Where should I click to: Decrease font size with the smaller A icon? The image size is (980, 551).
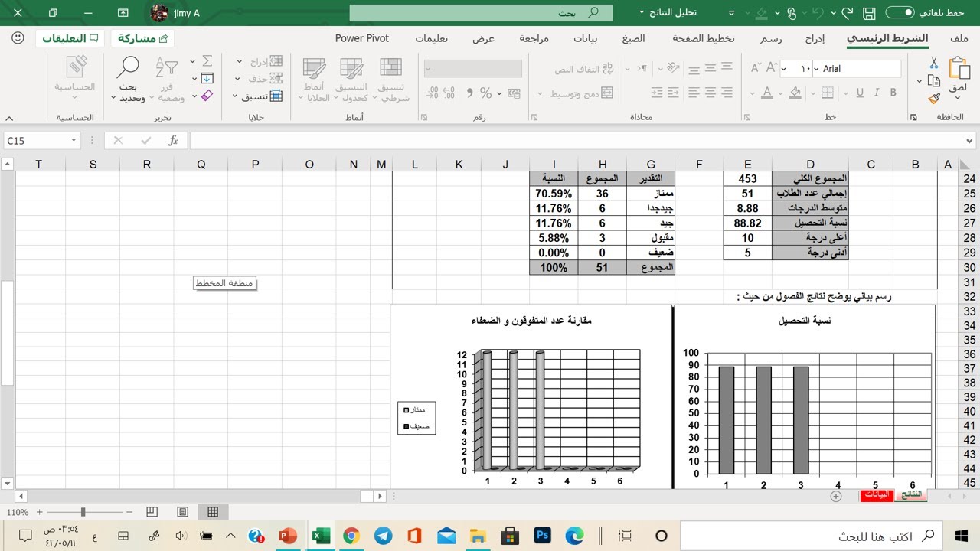(x=756, y=68)
